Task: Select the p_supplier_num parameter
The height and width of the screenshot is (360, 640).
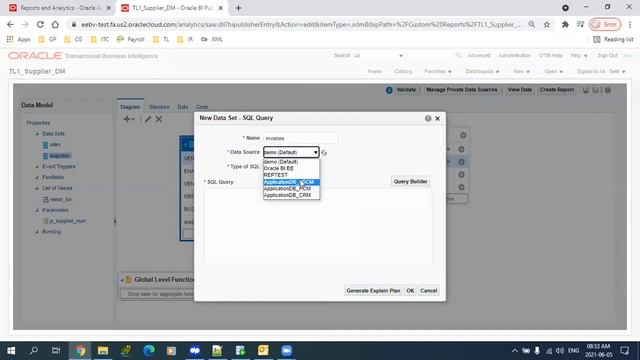Action: pyautogui.click(x=68, y=221)
